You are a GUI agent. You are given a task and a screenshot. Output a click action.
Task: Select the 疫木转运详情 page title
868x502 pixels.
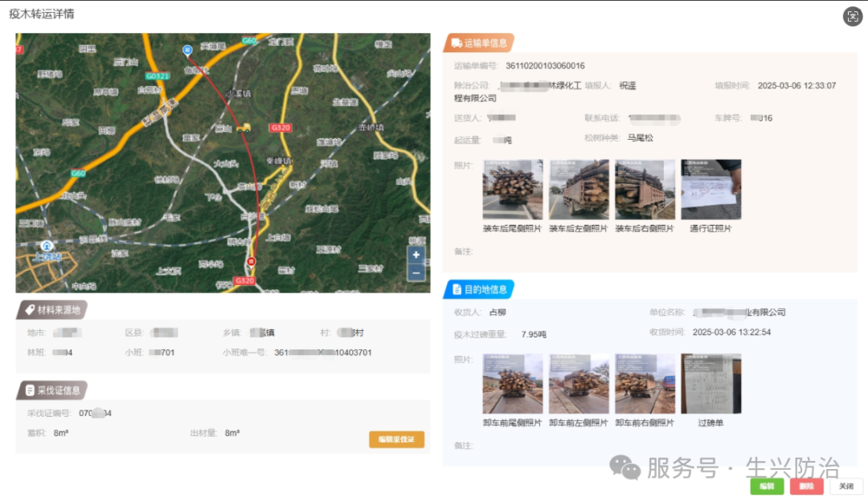(x=40, y=13)
